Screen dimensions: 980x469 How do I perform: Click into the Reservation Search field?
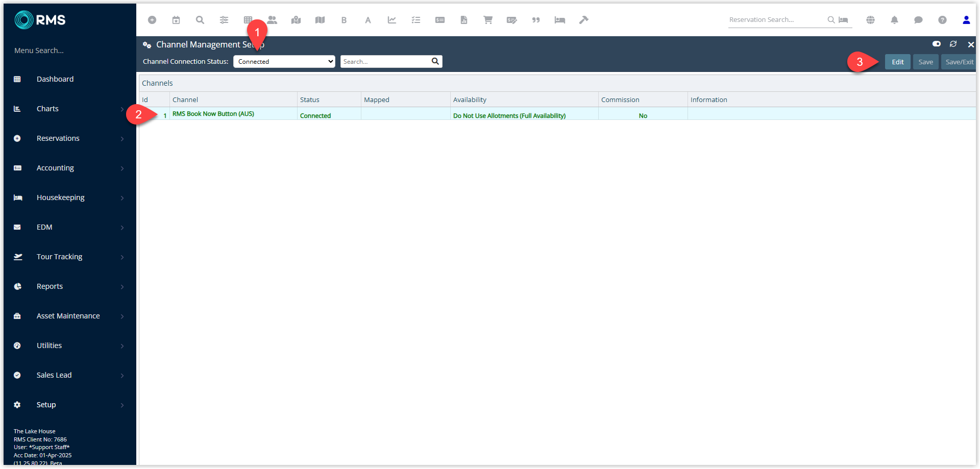tap(776, 20)
